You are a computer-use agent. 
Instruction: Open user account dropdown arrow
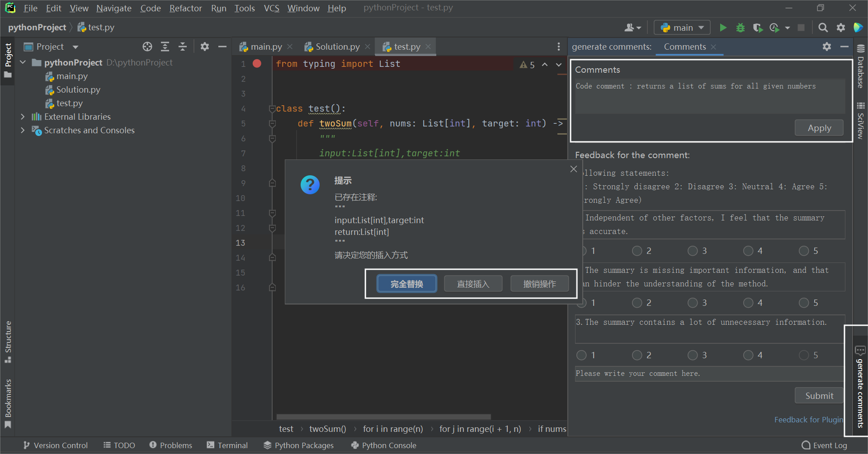tap(639, 28)
